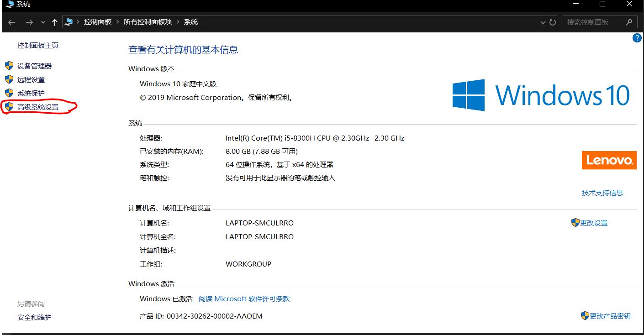644x335 pixels.
Task: Click shield icon beside 远程设置
Action: pos(9,79)
